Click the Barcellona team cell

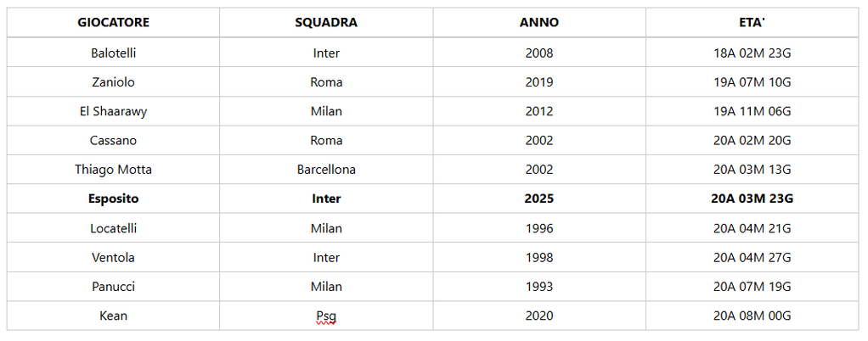tap(326, 170)
